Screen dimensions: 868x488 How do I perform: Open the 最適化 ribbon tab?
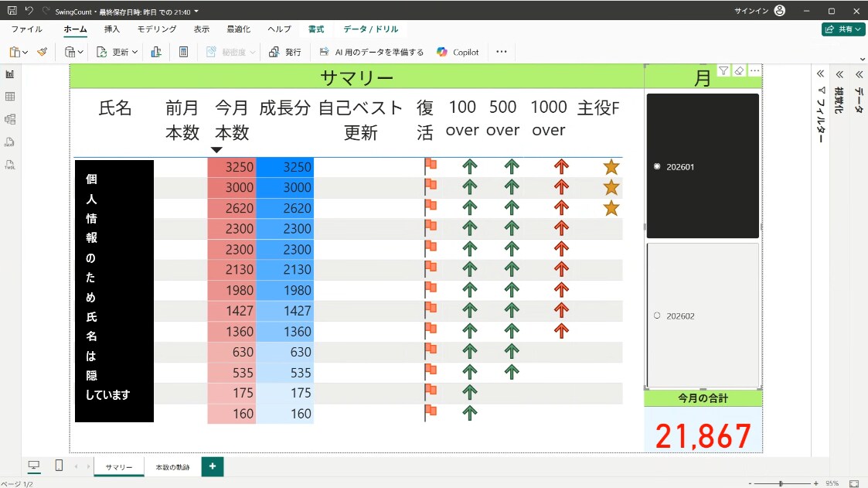click(x=239, y=29)
